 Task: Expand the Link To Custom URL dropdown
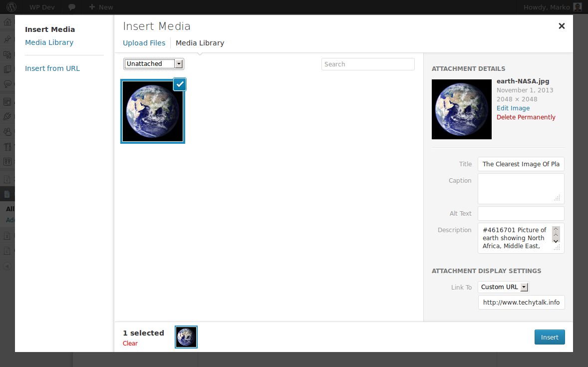pyautogui.click(x=504, y=287)
